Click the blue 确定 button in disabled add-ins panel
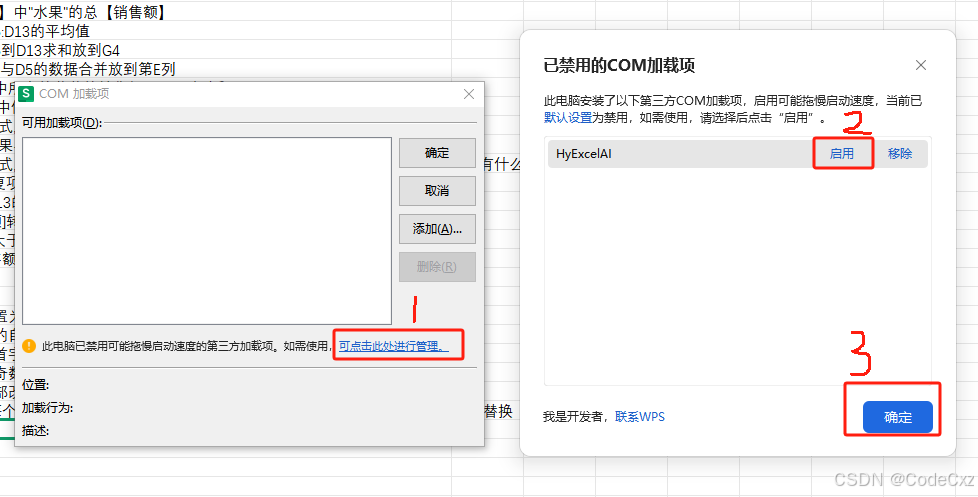The height and width of the screenshot is (497, 978). coord(898,417)
